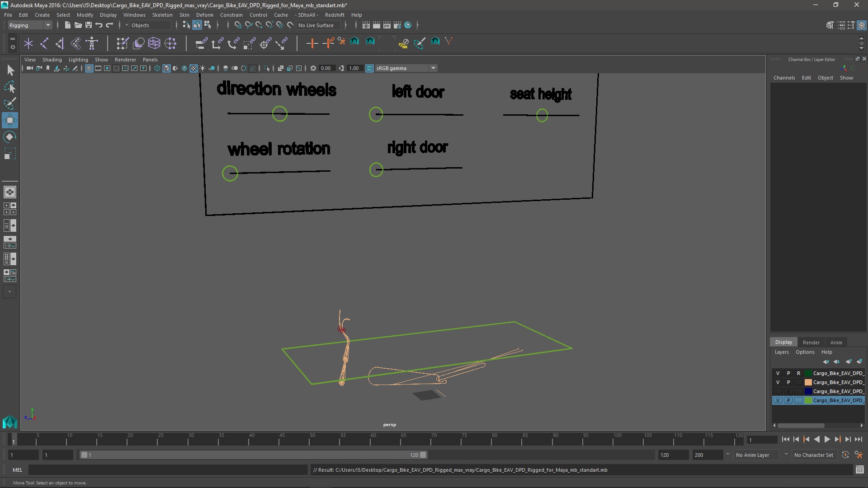This screenshot has height=488, width=868.
Task: Toggle the viewport grid display button
Action: [x=89, y=68]
